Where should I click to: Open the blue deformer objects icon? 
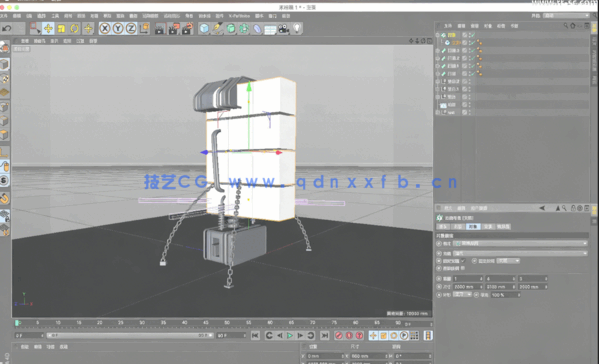[257, 29]
